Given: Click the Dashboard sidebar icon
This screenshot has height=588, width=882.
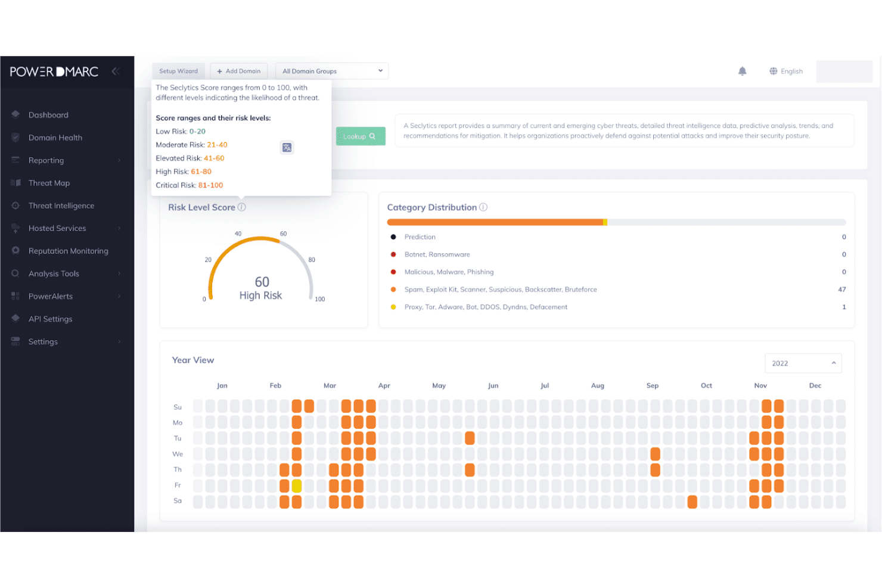Looking at the screenshot, I should point(15,114).
